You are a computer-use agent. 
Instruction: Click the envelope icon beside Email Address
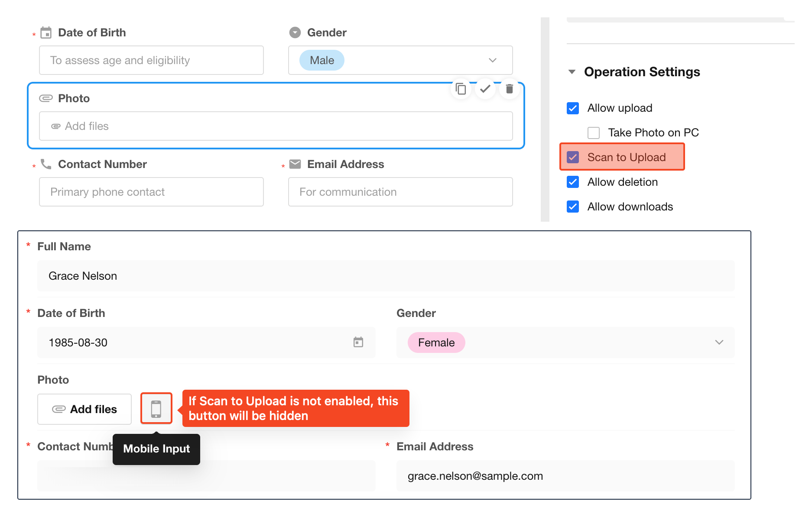tap(295, 164)
